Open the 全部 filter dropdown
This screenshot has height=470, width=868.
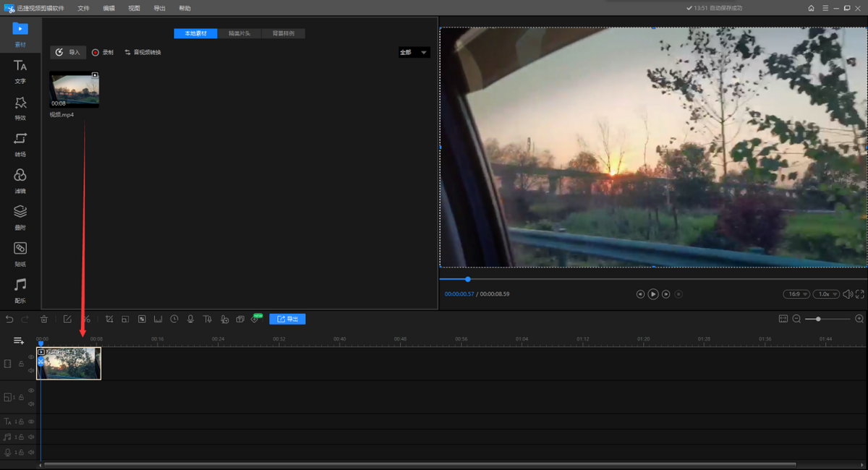(x=414, y=53)
